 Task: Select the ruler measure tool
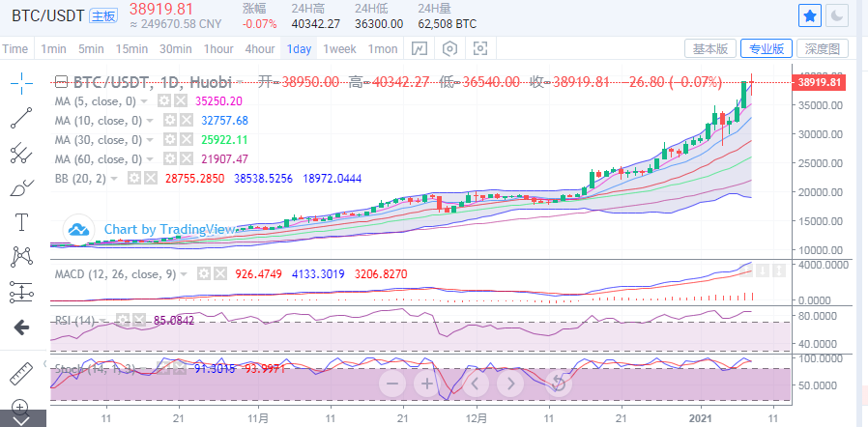21,374
